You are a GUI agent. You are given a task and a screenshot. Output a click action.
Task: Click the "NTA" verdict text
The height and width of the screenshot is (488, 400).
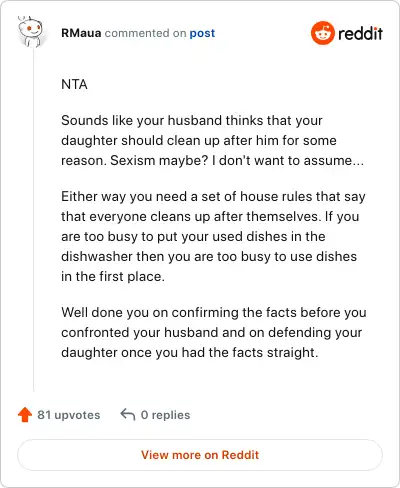point(74,84)
